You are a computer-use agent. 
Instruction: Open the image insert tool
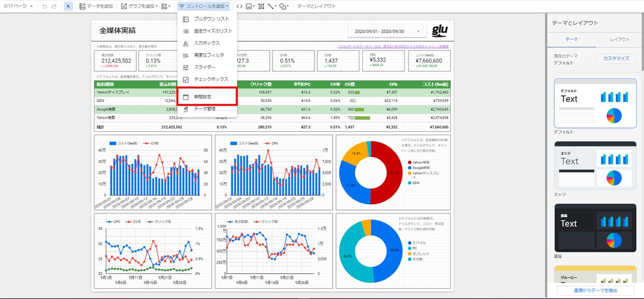click(251, 6)
